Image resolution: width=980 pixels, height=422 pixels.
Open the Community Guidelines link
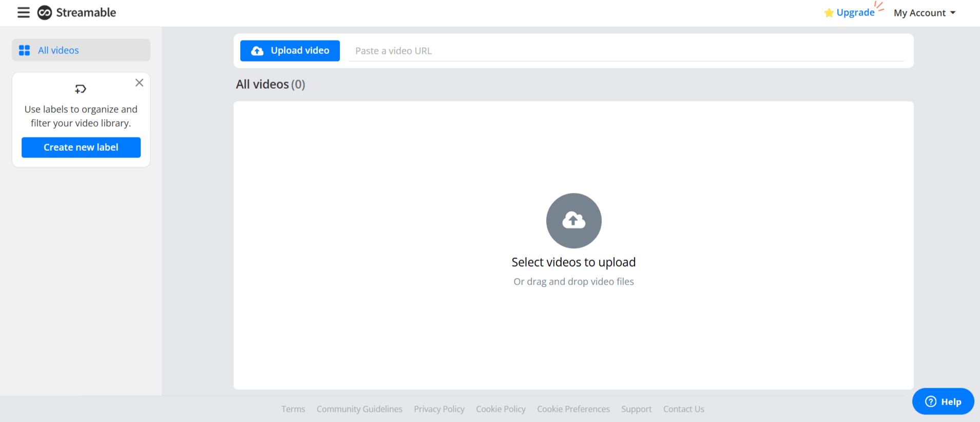coord(359,409)
